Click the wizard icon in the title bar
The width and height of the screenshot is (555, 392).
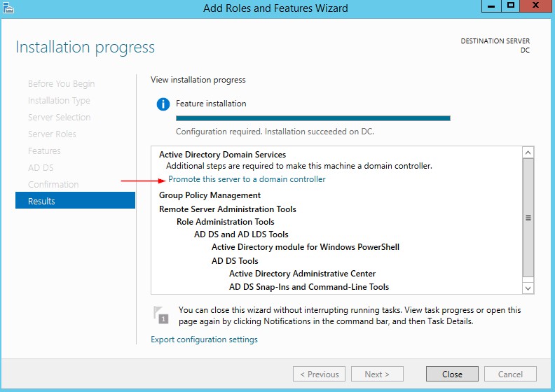click(9, 8)
